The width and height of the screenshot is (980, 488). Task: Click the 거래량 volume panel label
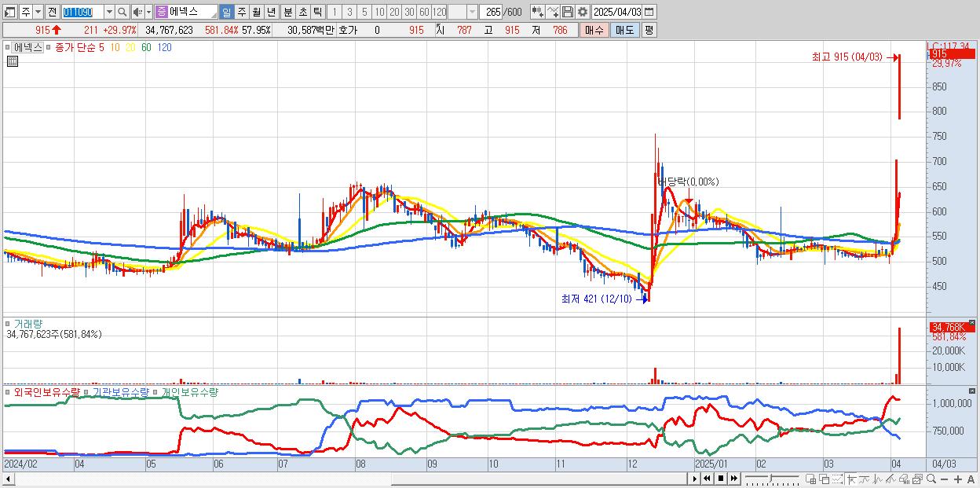(x=28, y=323)
